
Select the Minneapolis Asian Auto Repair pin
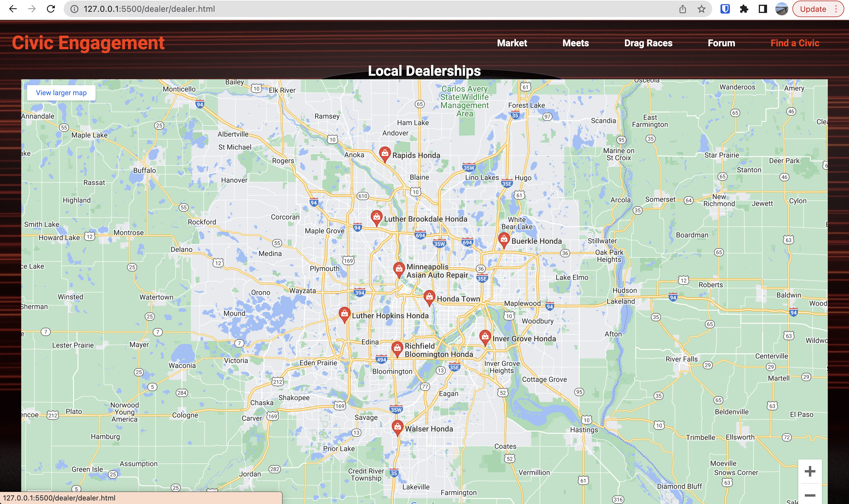tap(399, 269)
